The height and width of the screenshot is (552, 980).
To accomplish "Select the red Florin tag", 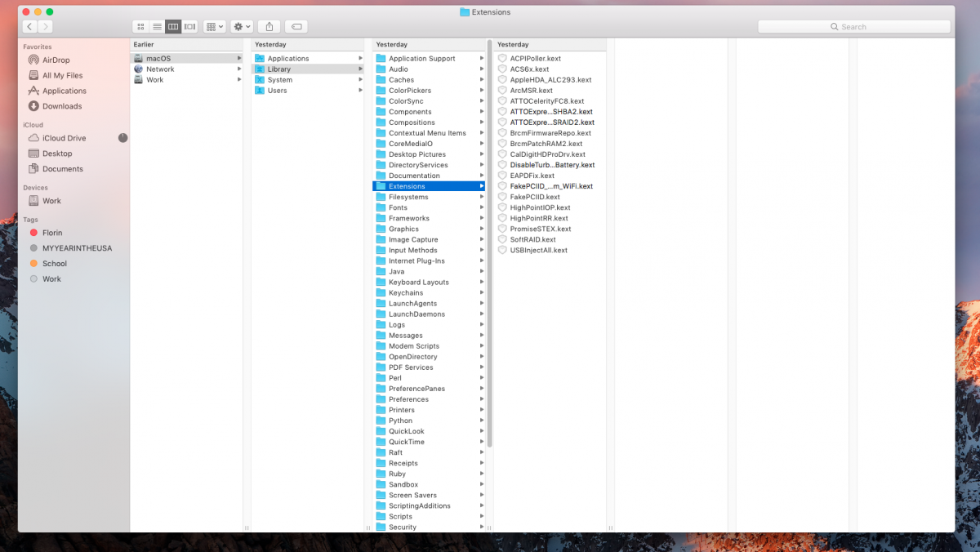I will (x=51, y=233).
